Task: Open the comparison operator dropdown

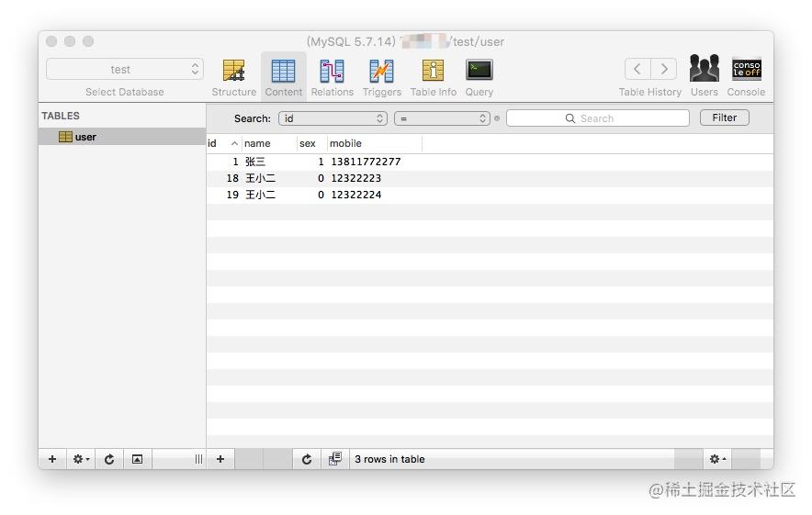Action: tap(442, 118)
